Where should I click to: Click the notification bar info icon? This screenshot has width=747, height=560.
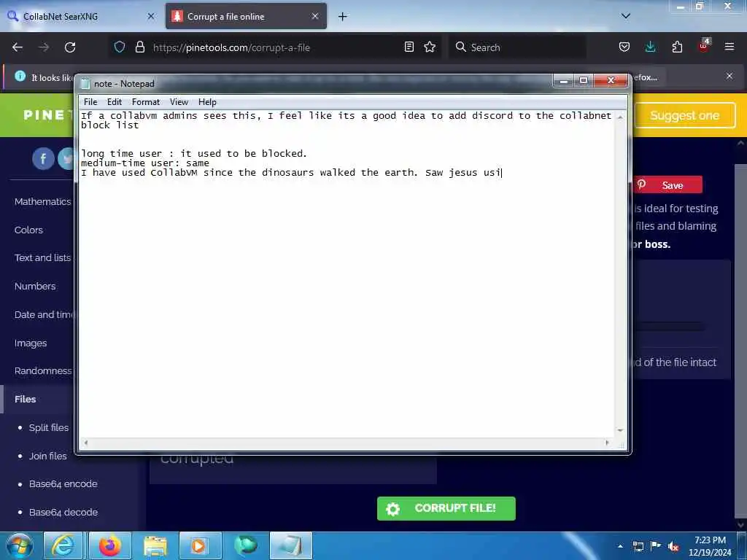click(x=20, y=76)
